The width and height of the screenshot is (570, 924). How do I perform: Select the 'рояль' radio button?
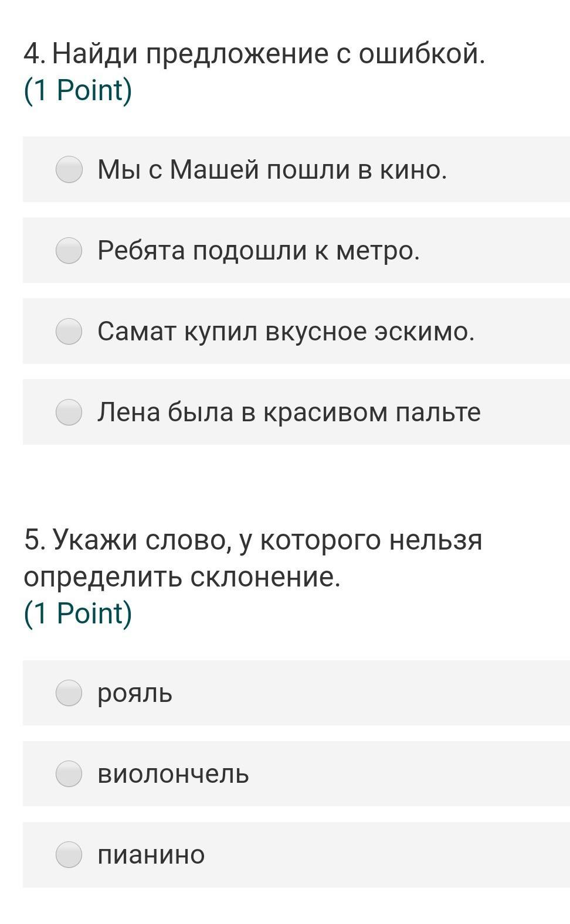(69, 693)
